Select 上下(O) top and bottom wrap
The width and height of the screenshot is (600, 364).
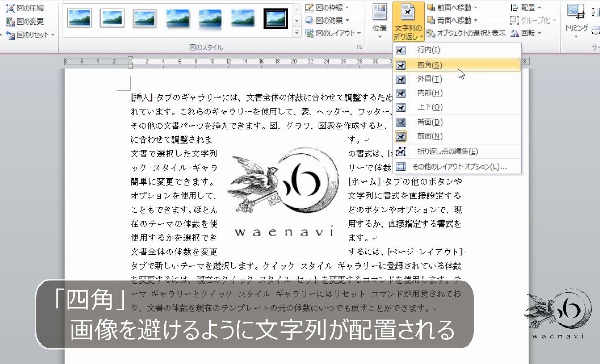coord(457,108)
